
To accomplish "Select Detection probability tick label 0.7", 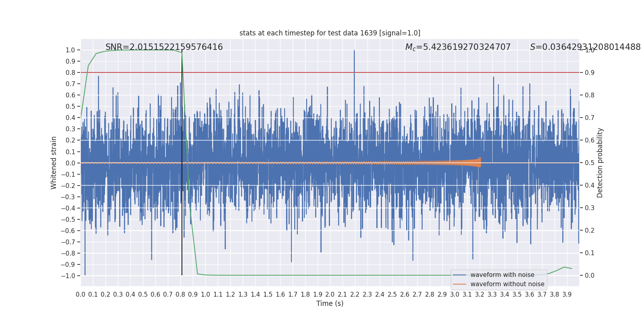I will click(x=590, y=118).
